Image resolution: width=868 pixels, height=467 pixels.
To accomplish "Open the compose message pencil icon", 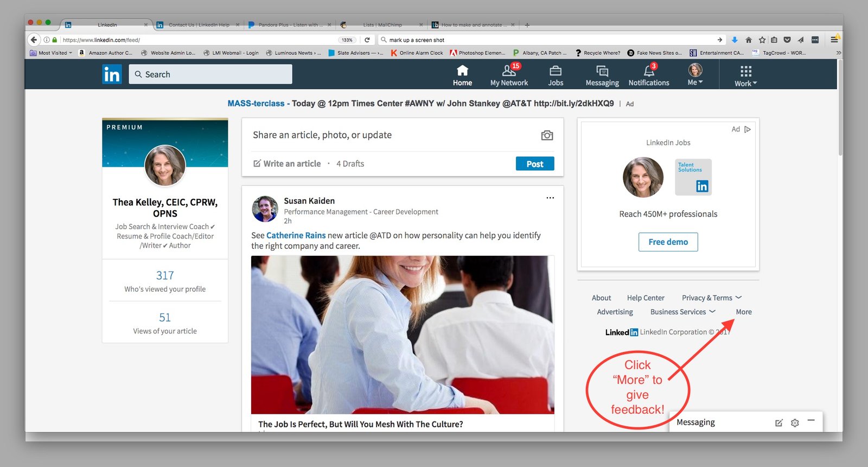I will coord(779,422).
